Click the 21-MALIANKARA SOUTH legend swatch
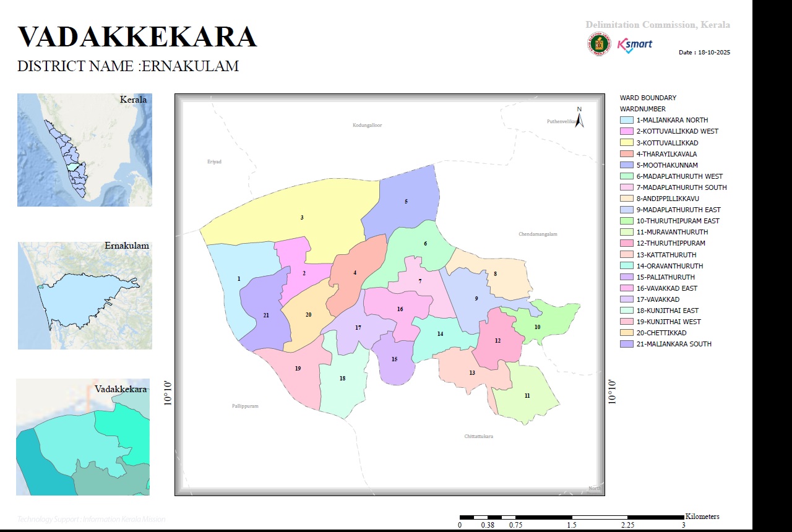The height and width of the screenshot is (532, 792). point(627,344)
